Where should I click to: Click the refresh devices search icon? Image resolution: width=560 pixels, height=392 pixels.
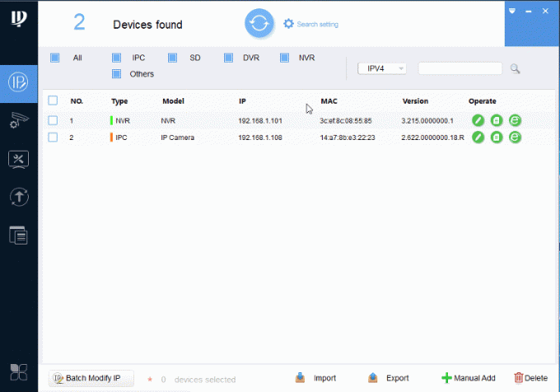[x=259, y=24]
